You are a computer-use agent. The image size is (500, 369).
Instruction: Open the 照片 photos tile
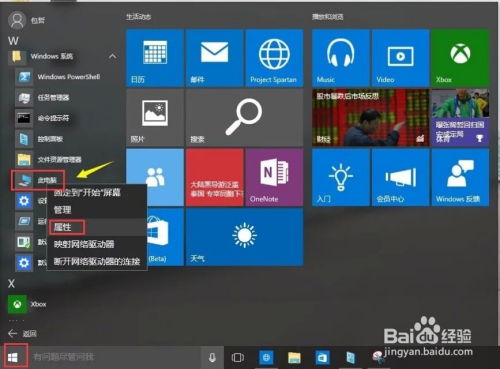155,118
